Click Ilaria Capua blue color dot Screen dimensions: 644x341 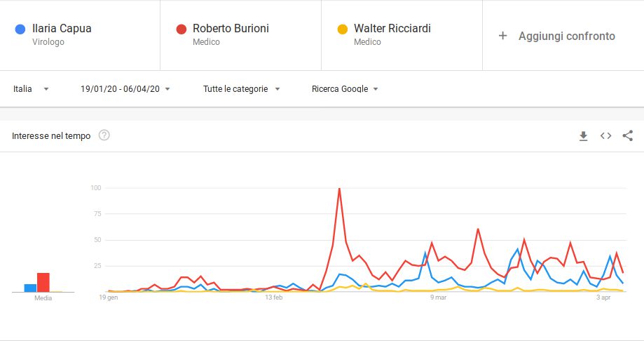[x=20, y=29]
